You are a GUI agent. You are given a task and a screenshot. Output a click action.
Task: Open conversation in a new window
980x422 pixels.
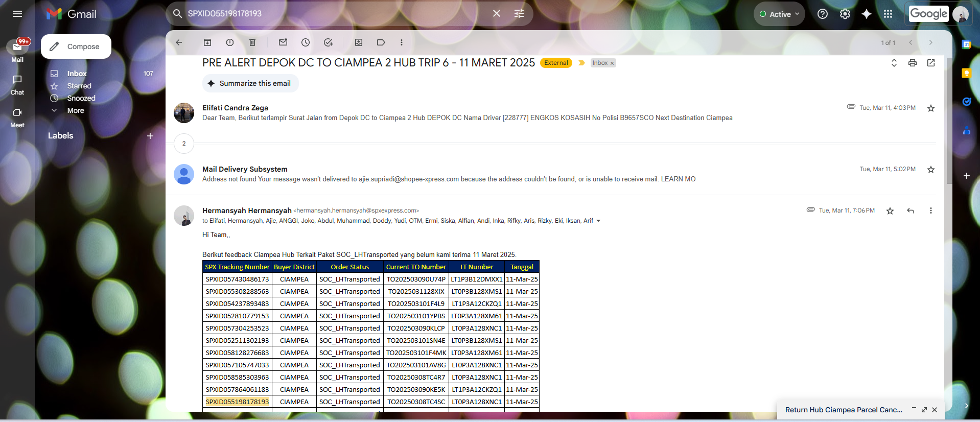click(931, 63)
